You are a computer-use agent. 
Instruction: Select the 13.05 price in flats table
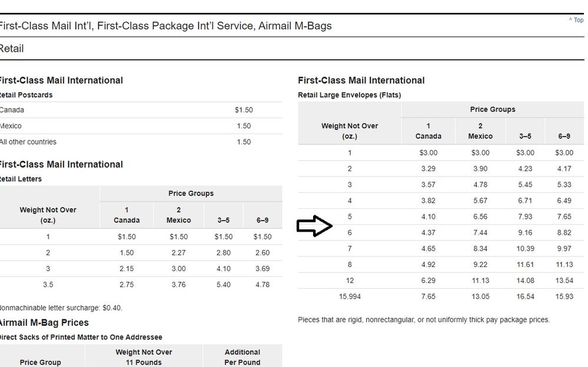[x=480, y=296]
